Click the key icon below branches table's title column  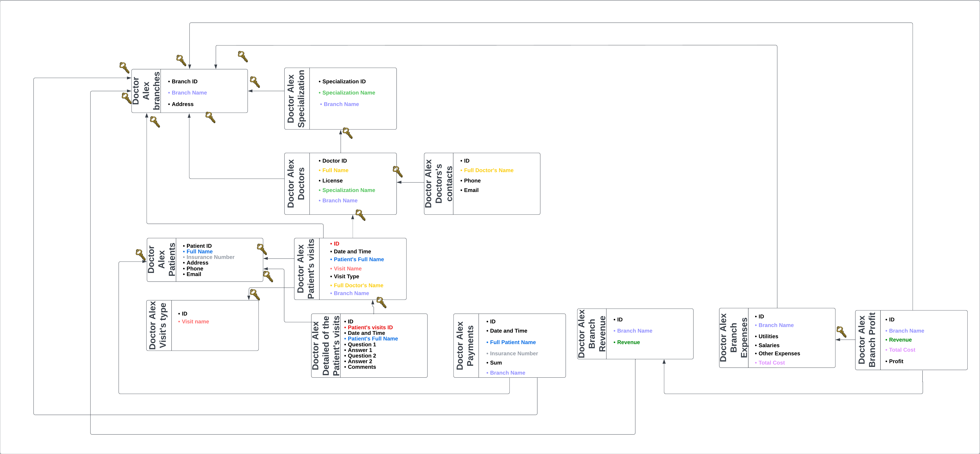click(155, 122)
